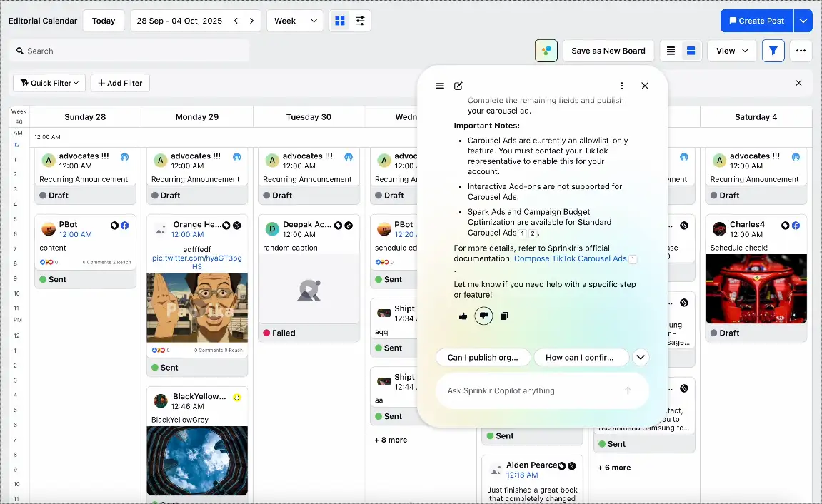Open the Quick Filter dropdown
The height and width of the screenshot is (504, 822).
click(x=49, y=83)
